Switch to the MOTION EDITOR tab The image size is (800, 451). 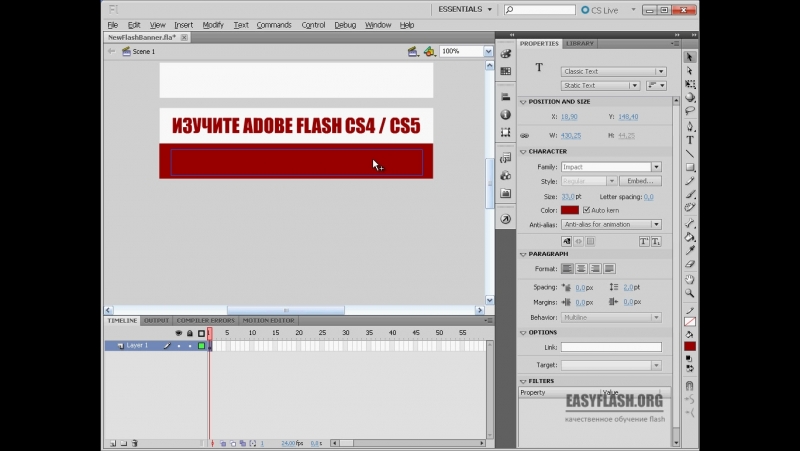pyautogui.click(x=268, y=320)
